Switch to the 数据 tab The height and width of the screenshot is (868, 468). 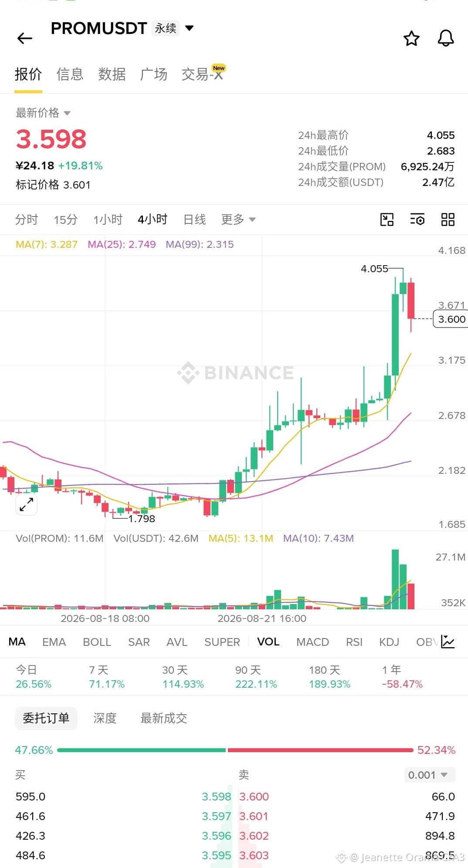(x=112, y=74)
